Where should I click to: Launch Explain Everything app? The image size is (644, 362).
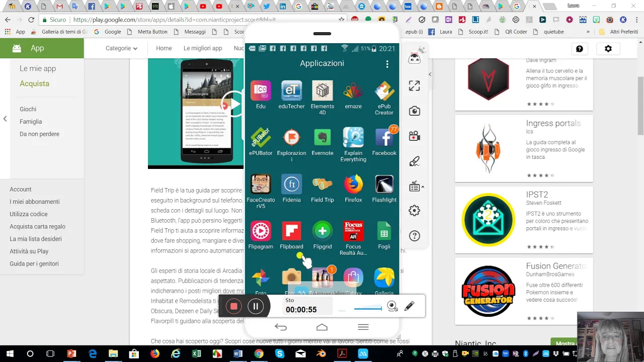pos(353,137)
